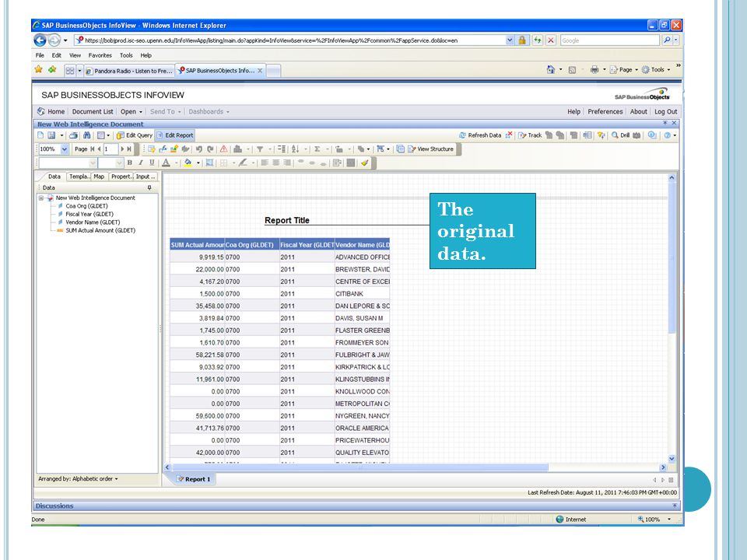
Task: Click the yellow filter bar icon
Action: click(601, 135)
